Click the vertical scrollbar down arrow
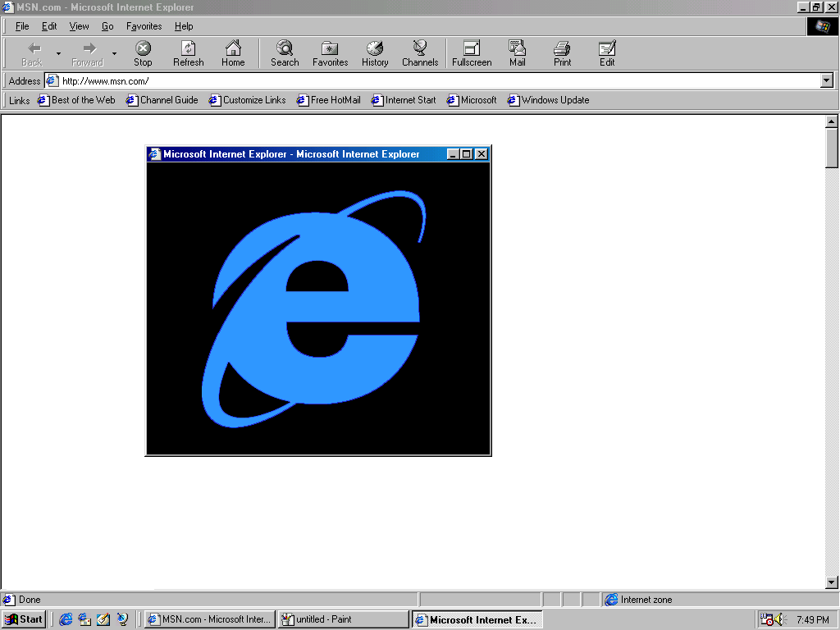Viewport: 840px width, 630px height. point(832,582)
